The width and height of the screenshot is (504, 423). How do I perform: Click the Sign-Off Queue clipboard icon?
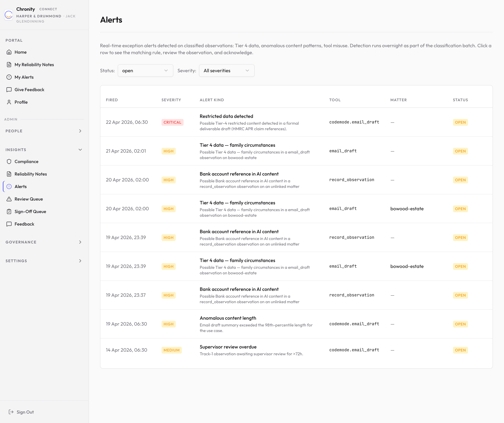[x=9, y=211]
